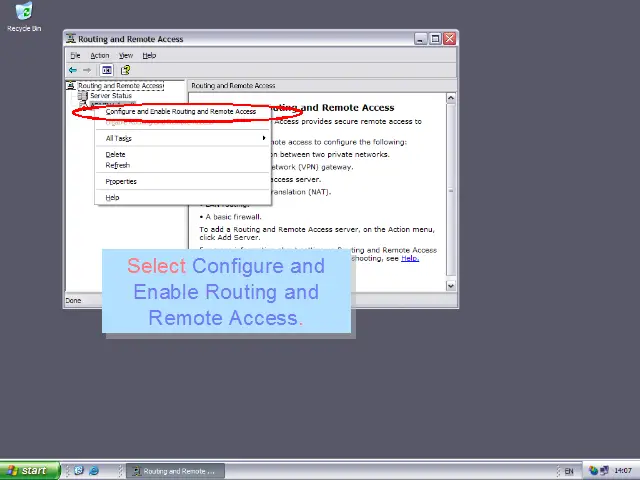Open the File menu
The width and height of the screenshot is (640, 480).
pos(75,55)
